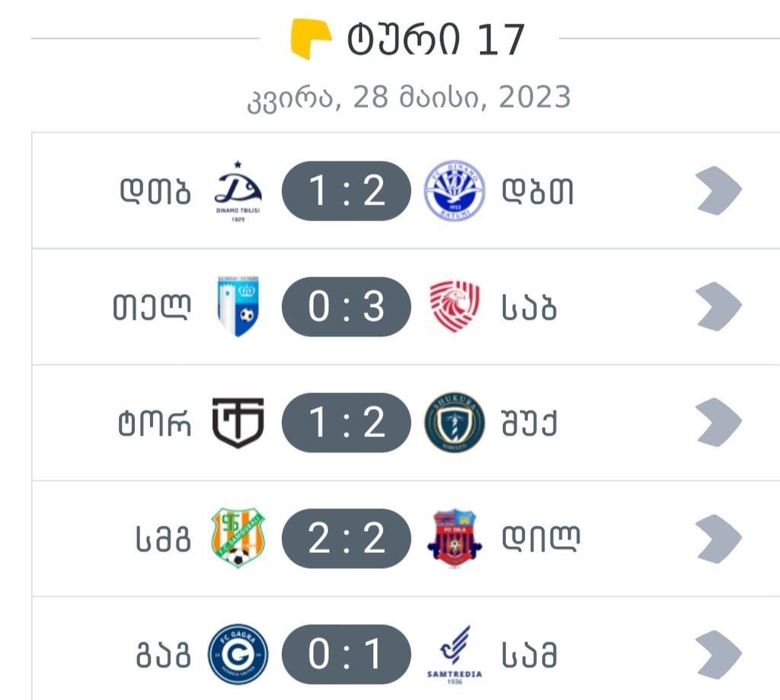This screenshot has width=780, height=700.
Task: Expand the დთბ vs დბთ match chevron
Action: [x=718, y=190]
